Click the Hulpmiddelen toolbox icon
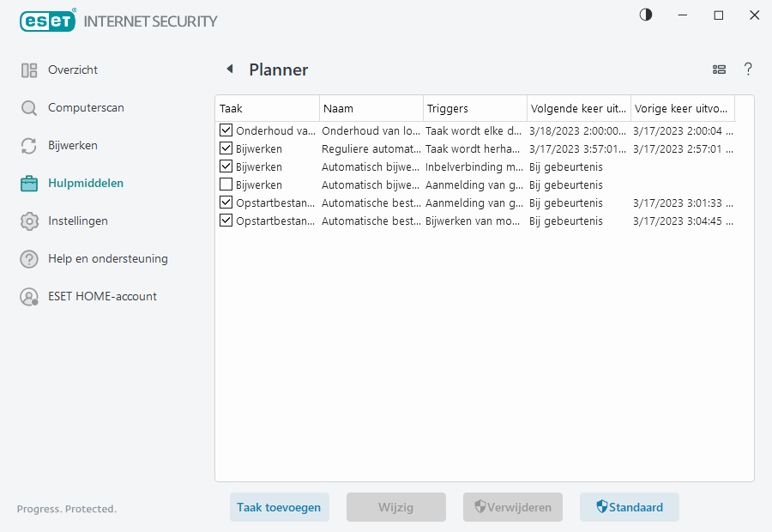The width and height of the screenshot is (772, 532). coord(28,183)
